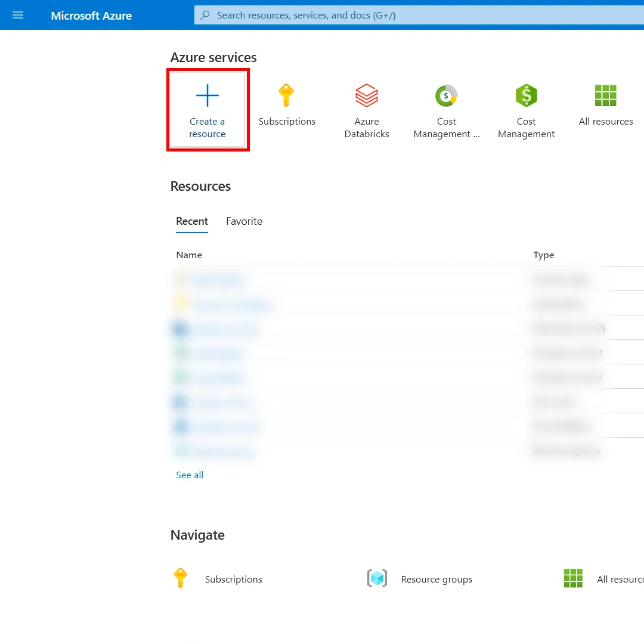Open Subscriptions in the Navigate section
The height and width of the screenshot is (644, 644).
pyautogui.click(x=233, y=579)
